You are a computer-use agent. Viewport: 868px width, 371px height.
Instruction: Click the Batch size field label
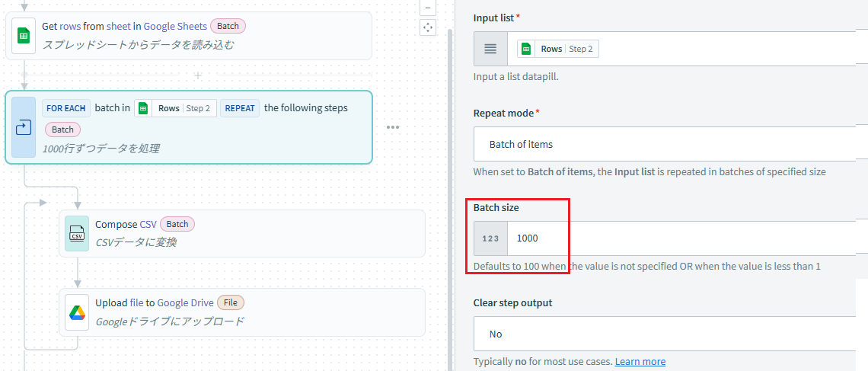[x=496, y=208]
